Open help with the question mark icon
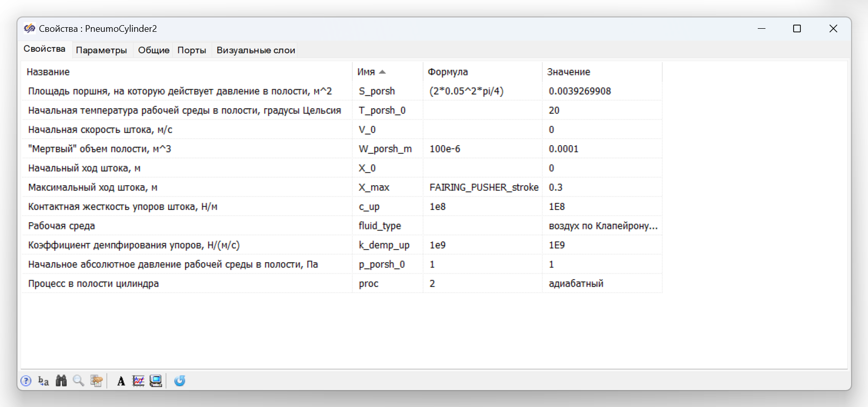868x407 pixels. pos(26,381)
